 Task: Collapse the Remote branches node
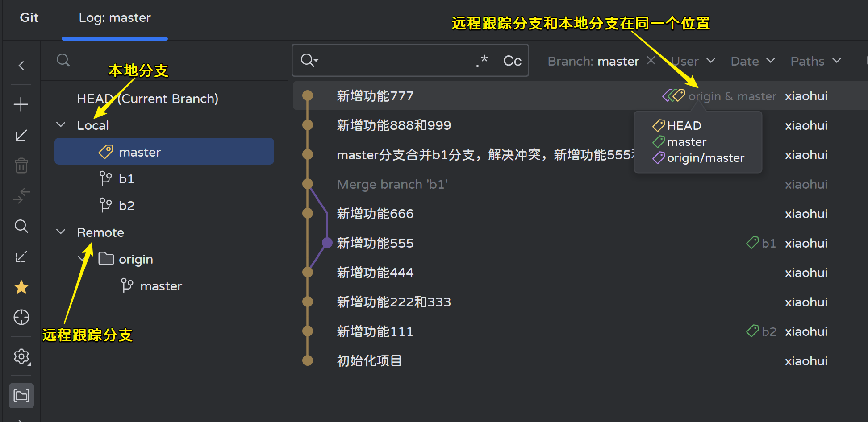61,232
